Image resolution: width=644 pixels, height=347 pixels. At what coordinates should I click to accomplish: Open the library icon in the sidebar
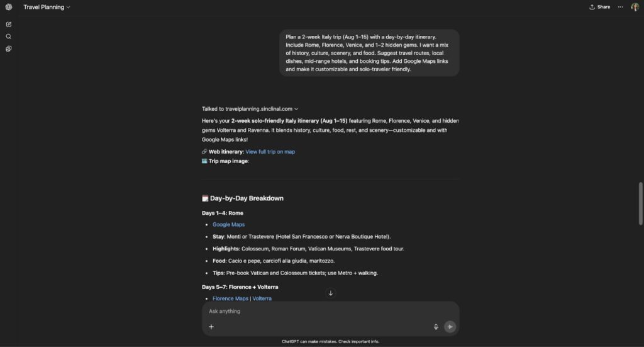(x=9, y=48)
